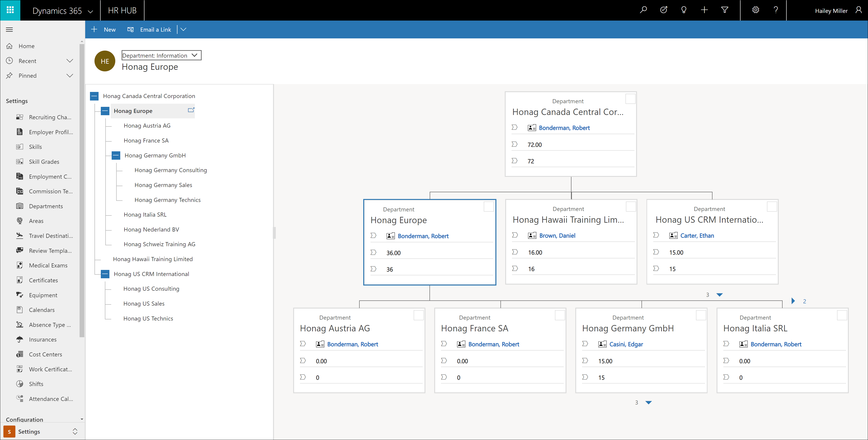Open the Department: Information form dropdown
The image size is (868, 440).
point(161,56)
